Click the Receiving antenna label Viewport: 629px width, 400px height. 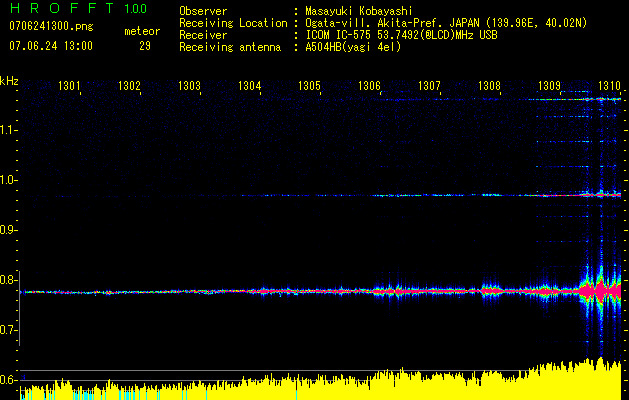[230, 47]
